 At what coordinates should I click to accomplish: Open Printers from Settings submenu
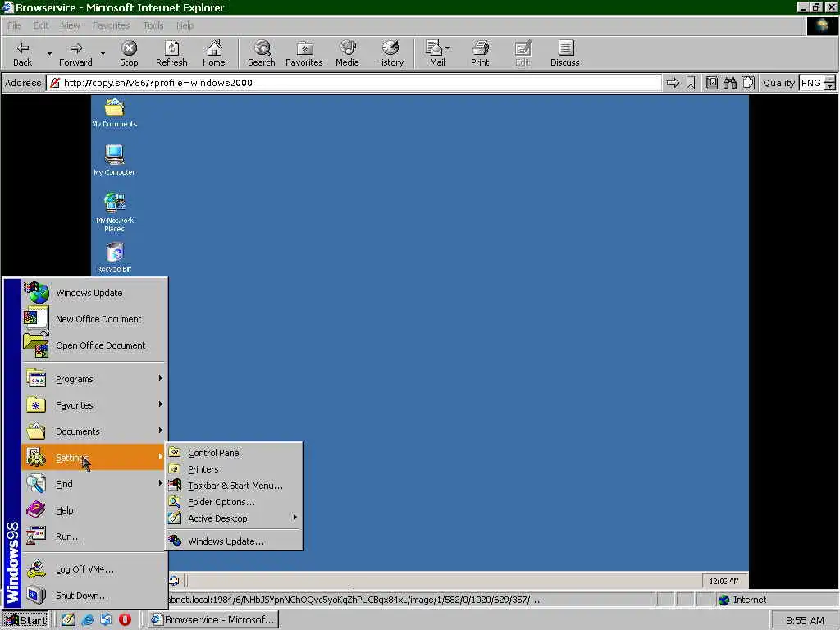pos(234,469)
